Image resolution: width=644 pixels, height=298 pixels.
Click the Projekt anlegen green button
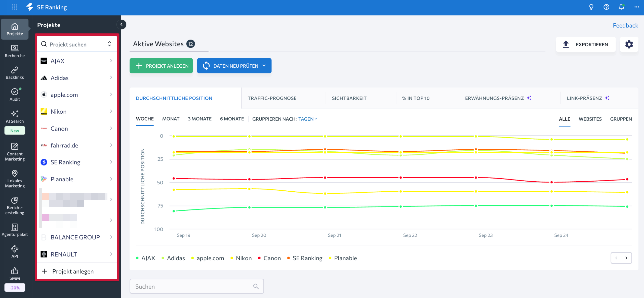[x=161, y=66]
